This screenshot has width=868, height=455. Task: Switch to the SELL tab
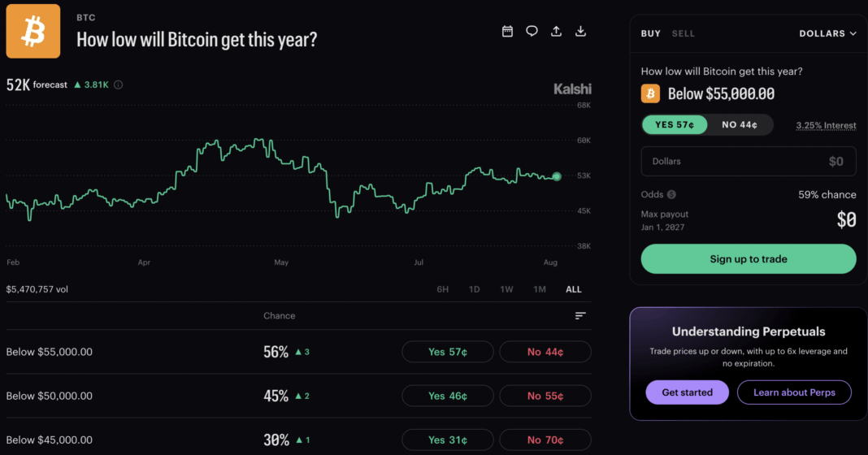(684, 34)
